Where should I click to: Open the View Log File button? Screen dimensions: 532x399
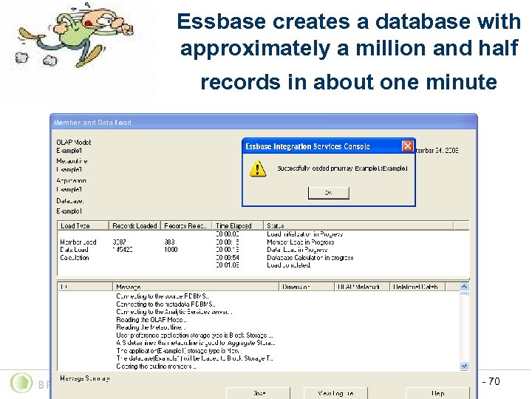(335, 393)
